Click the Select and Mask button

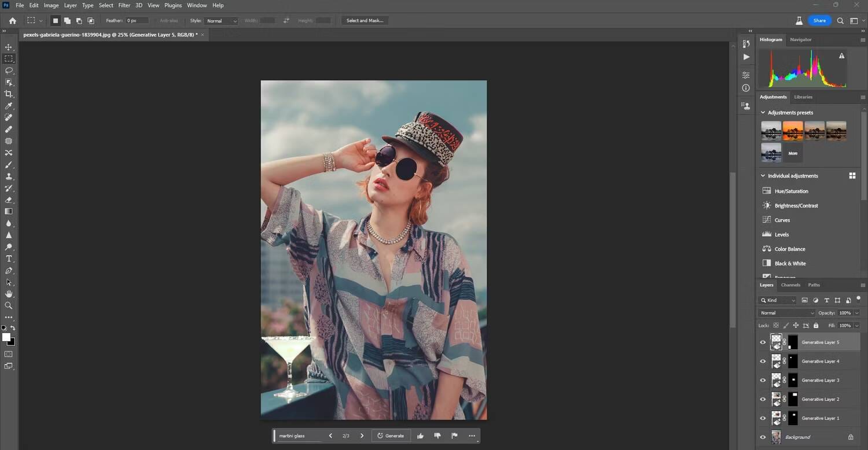tap(365, 21)
